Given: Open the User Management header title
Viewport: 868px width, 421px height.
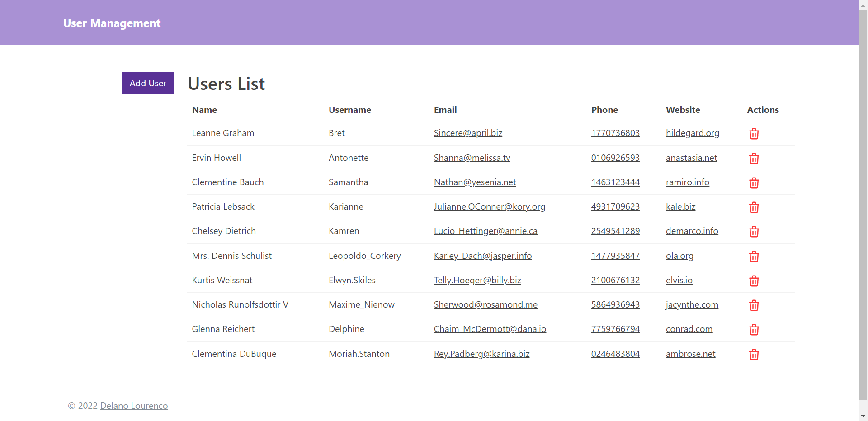Looking at the screenshot, I should pos(112,23).
